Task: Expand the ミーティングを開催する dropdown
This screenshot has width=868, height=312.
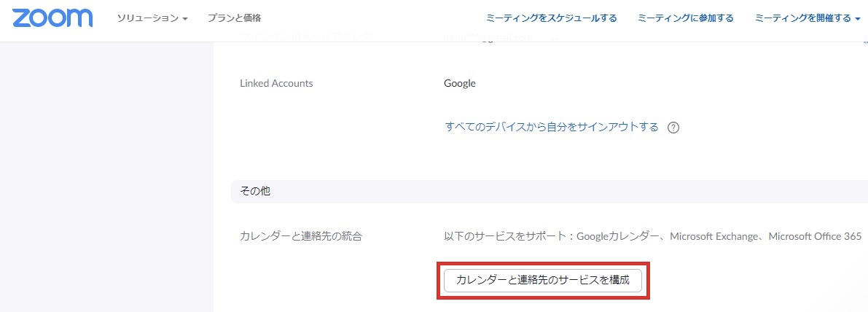Action: click(x=803, y=18)
